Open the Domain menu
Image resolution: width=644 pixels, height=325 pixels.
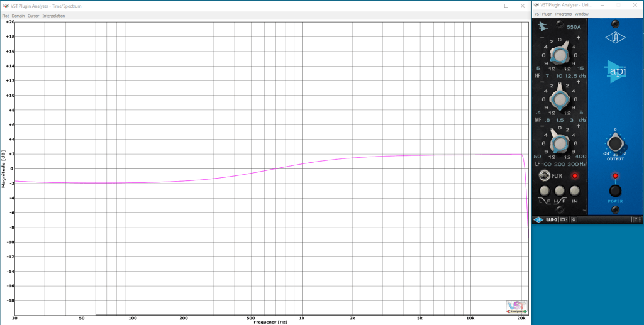tap(18, 16)
